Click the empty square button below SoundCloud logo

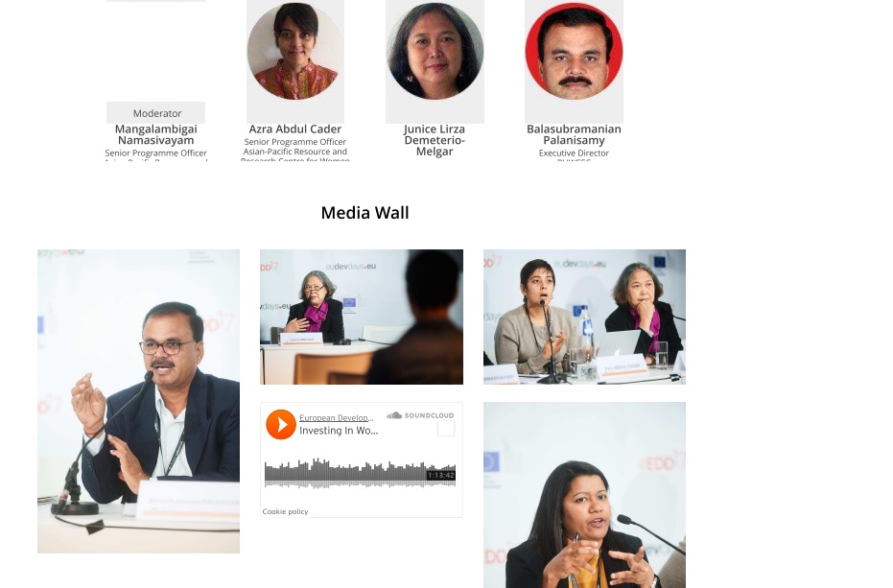click(x=446, y=429)
